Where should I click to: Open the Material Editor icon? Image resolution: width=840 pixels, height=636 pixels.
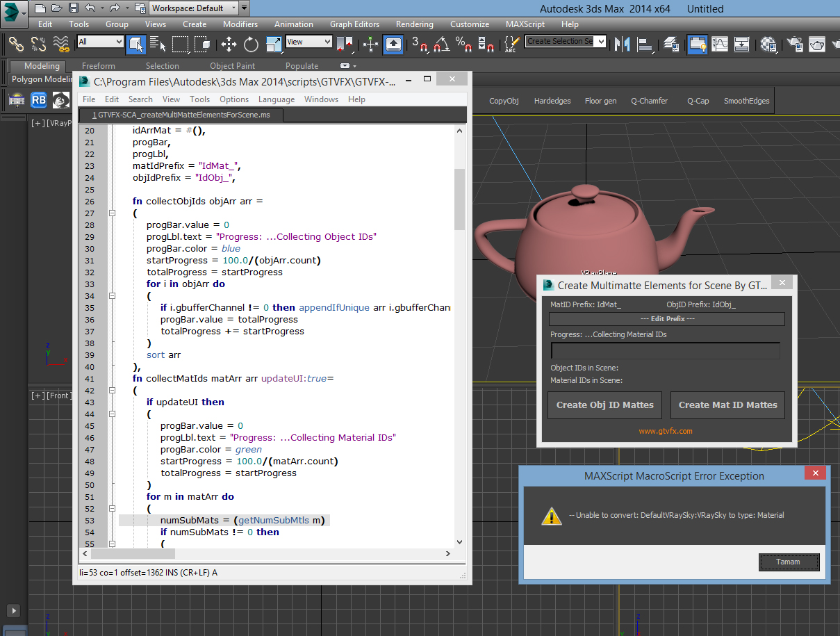(x=768, y=44)
